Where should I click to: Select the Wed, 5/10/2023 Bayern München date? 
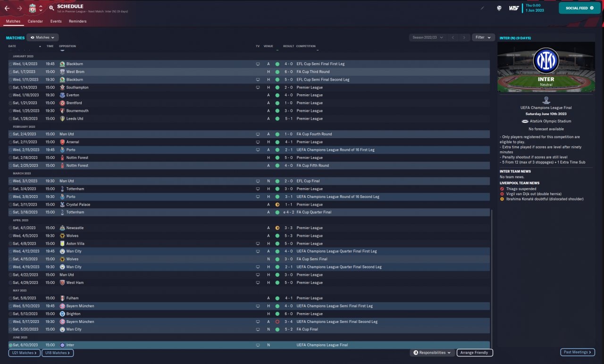(26, 306)
